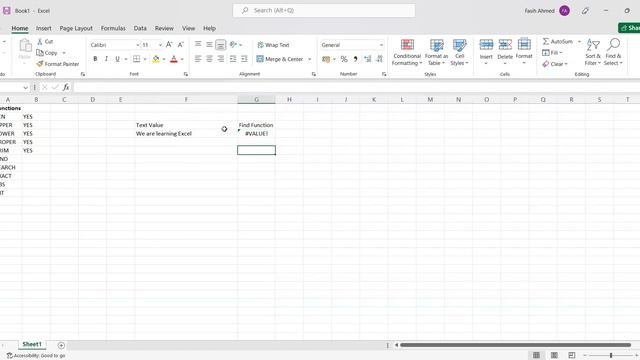
Task: Set bottom align
Action: tap(220, 44)
